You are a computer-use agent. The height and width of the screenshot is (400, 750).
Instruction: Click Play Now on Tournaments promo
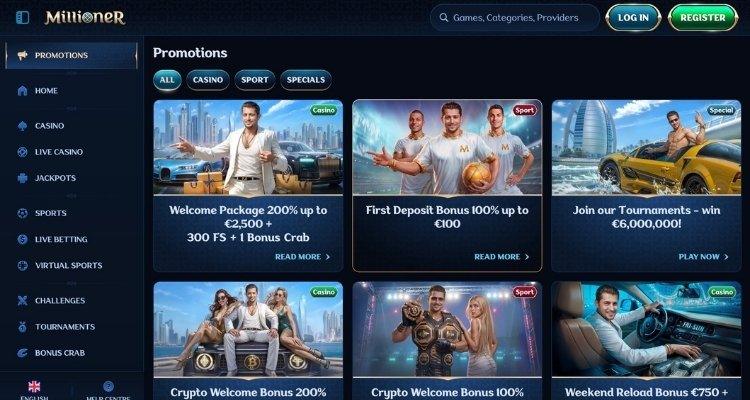(703, 257)
